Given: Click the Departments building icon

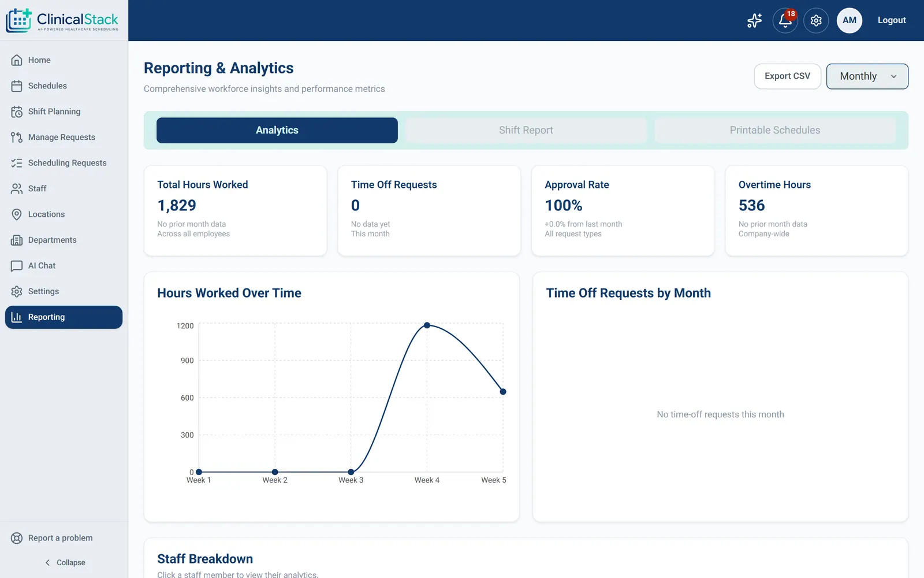Looking at the screenshot, I should [17, 240].
